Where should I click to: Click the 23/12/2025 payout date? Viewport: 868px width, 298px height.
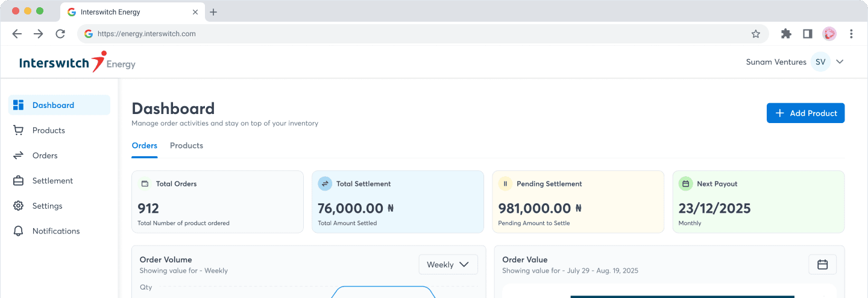(x=714, y=209)
